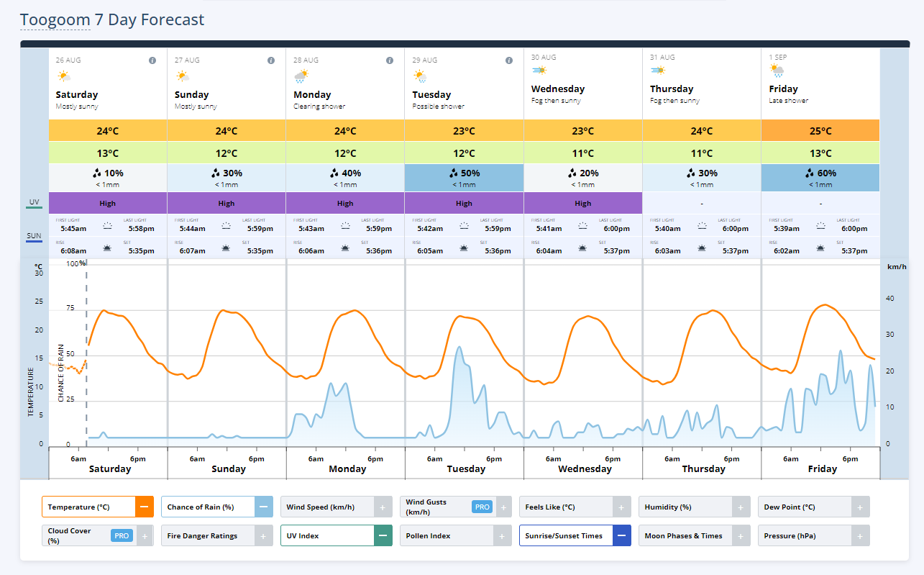The height and width of the screenshot is (575, 924).
Task: Click Monday's clearing shower weather icon
Action: (301, 76)
